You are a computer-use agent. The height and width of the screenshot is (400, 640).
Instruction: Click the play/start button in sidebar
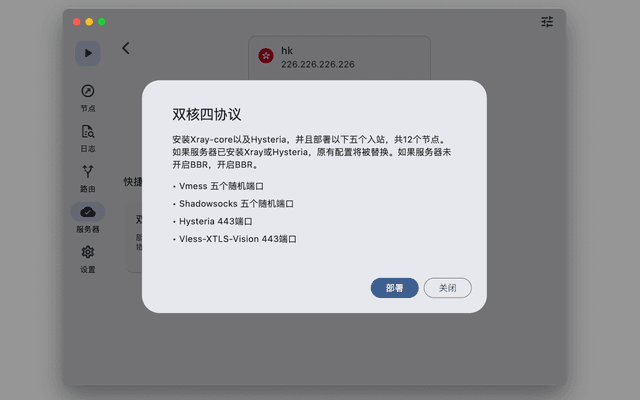[88, 53]
